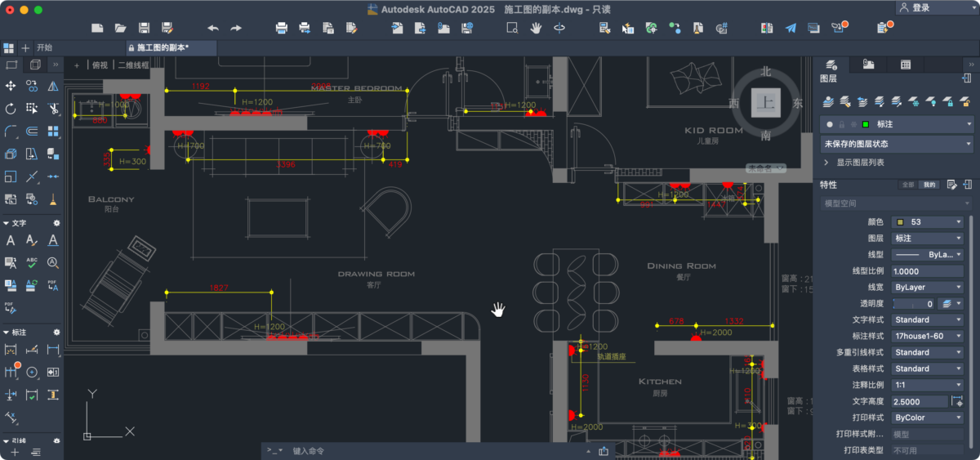
Task: Open the current layer 标注 dropdown
Action: [898, 124]
